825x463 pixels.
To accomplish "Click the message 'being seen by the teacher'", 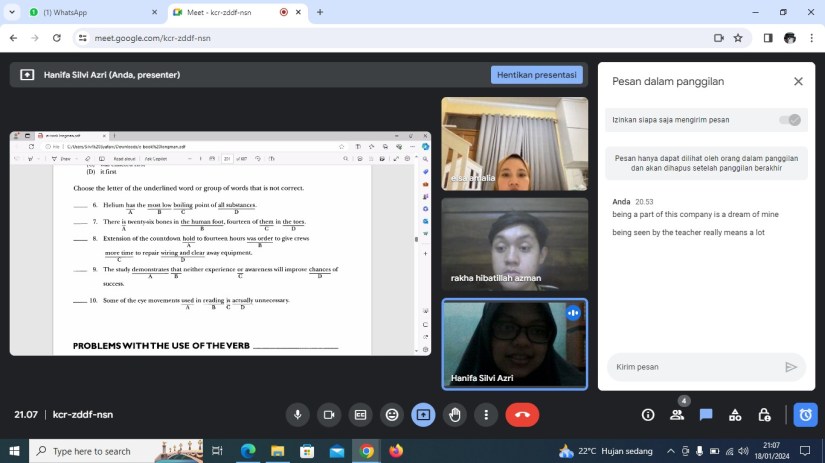I will [x=688, y=232].
